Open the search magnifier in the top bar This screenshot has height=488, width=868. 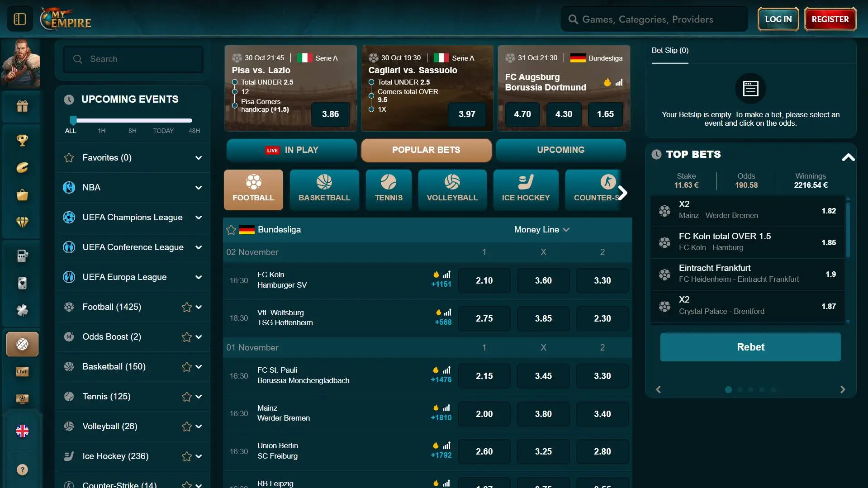click(573, 19)
